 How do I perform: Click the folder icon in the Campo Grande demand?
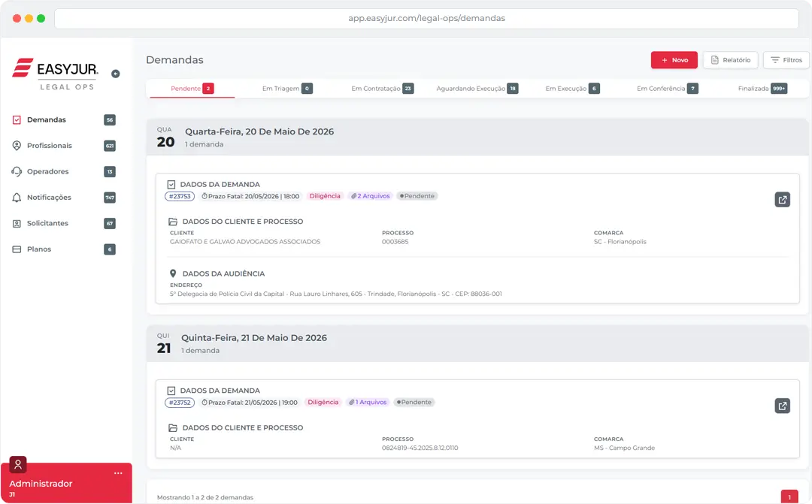[173, 428]
